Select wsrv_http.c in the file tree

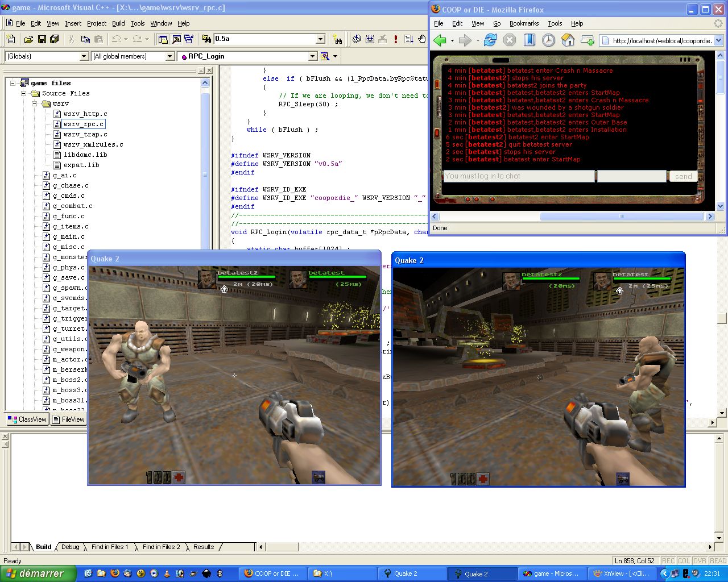pos(85,114)
